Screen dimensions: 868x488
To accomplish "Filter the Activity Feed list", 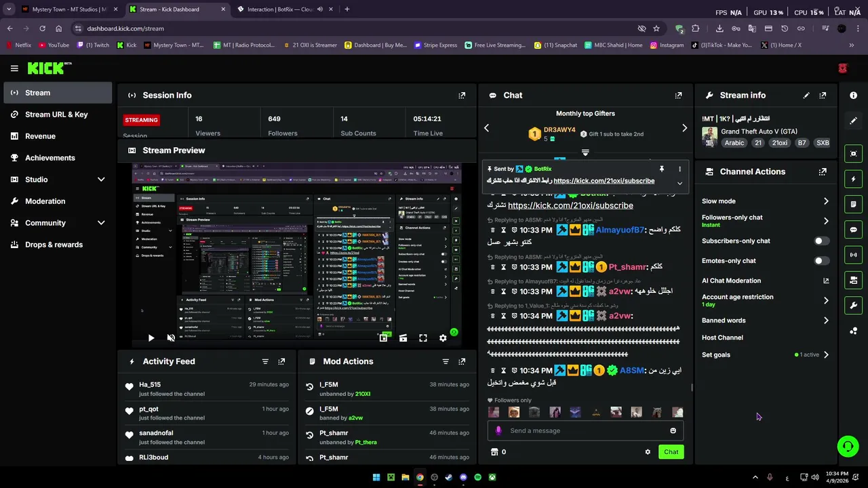I will pos(265,362).
